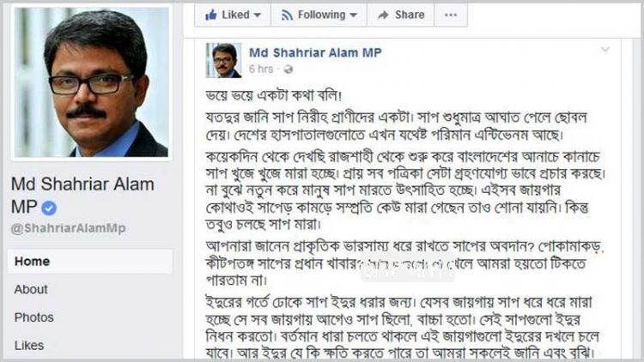
Task: Click the Md Shahriar Alam MP author link
Action: 315,52
